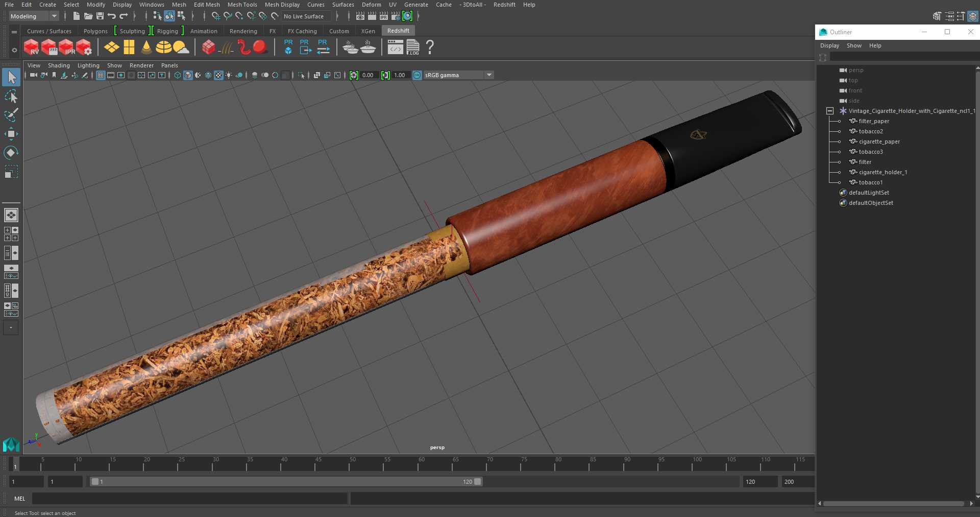The height and width of the screenshot is (517, 980).
Task: Toggle the viewport grid display button
Action: (101, 75)
